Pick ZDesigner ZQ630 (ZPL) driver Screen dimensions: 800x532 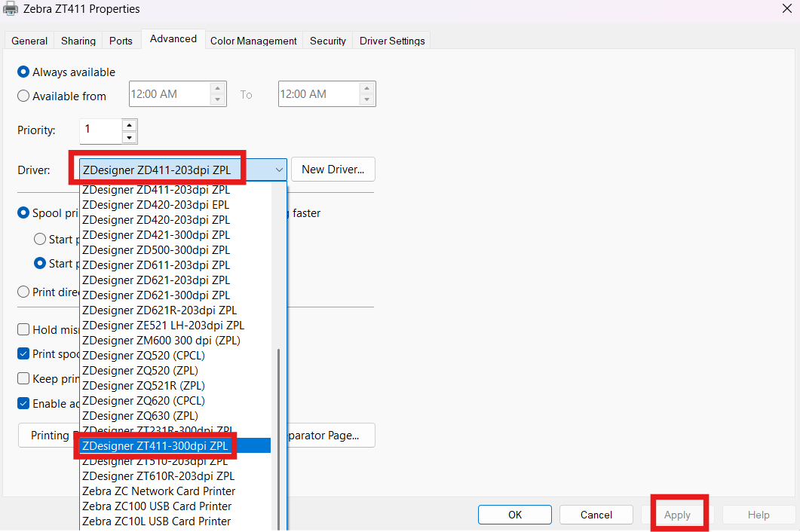[176, 416]
